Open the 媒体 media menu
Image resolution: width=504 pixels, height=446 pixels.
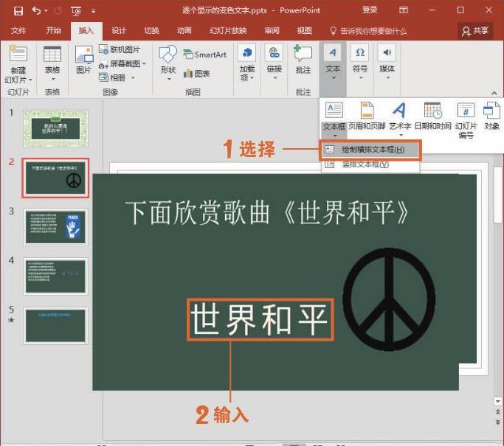click(387, 62)
